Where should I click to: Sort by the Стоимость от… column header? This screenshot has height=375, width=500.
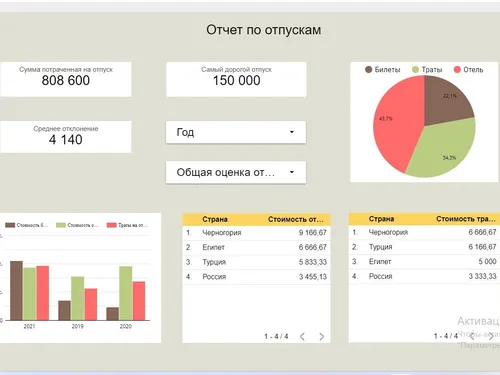coord(296,219)
